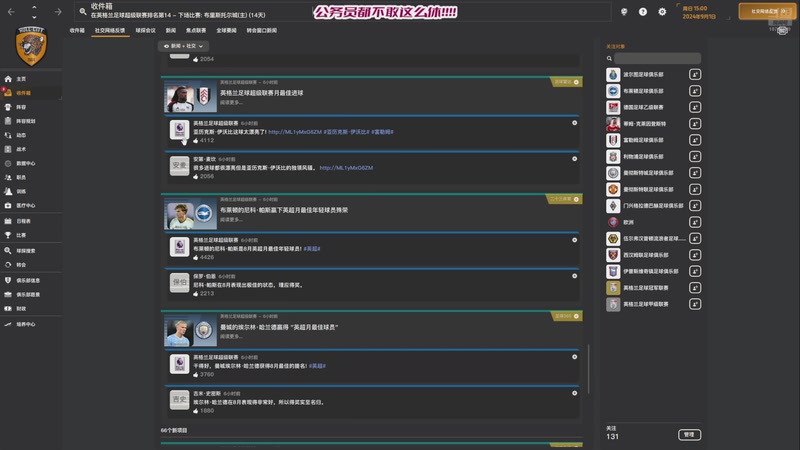Open the ML1yMxG6ZM link in 安塞·麦坎 post
Viewport: 800px width, 450px height.
[346, 168]
